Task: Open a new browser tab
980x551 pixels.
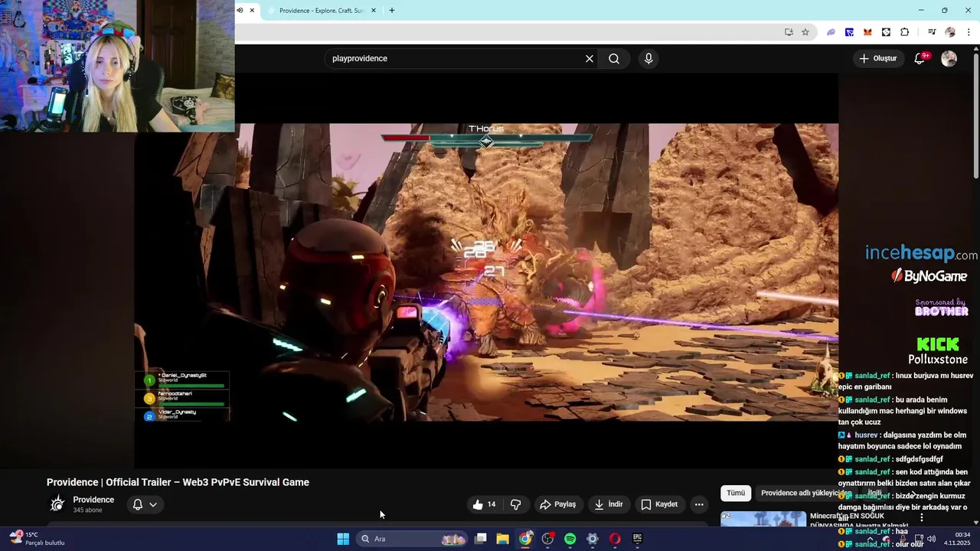Action: (x=392, y=11)
